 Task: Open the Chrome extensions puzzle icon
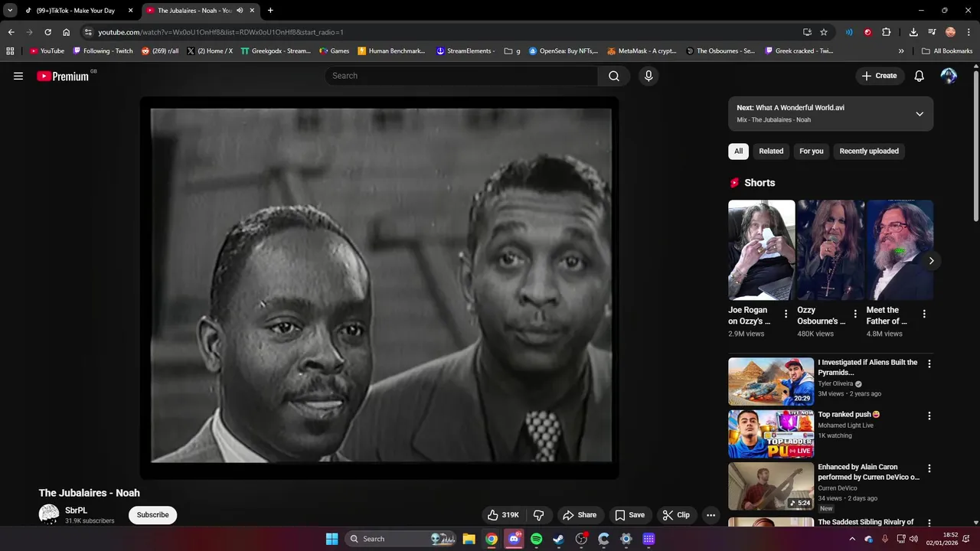(x=887, y=32)
